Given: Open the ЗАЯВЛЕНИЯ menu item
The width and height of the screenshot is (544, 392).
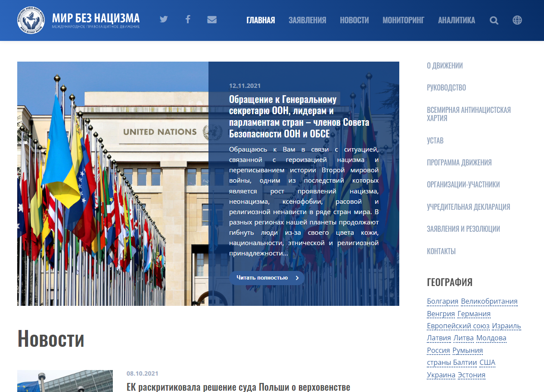Looking at the screenshot, I should tap(307, 20).
